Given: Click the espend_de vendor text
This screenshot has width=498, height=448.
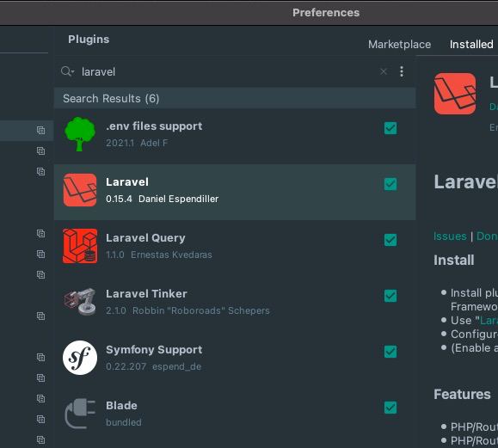Looking at the screenshot, I should pyautogui.click(x=176, y=366).
